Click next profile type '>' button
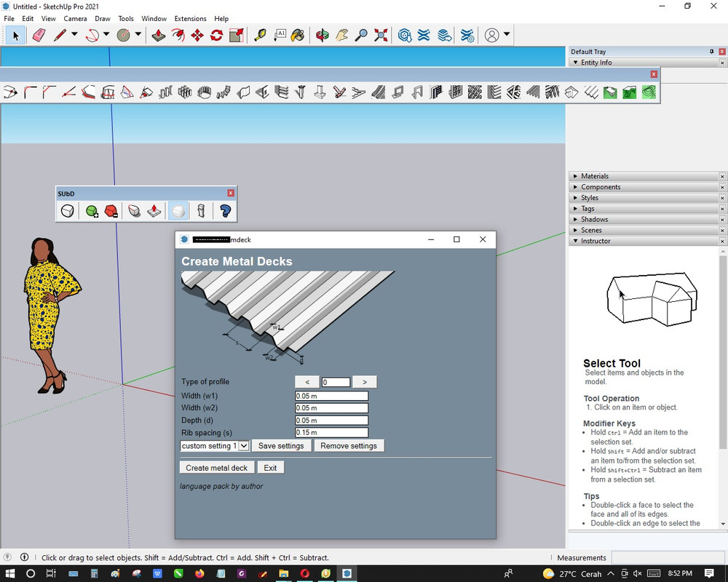The width and height of the screenshot is (728, 582). pyautogui.click(x=365, y=382)
